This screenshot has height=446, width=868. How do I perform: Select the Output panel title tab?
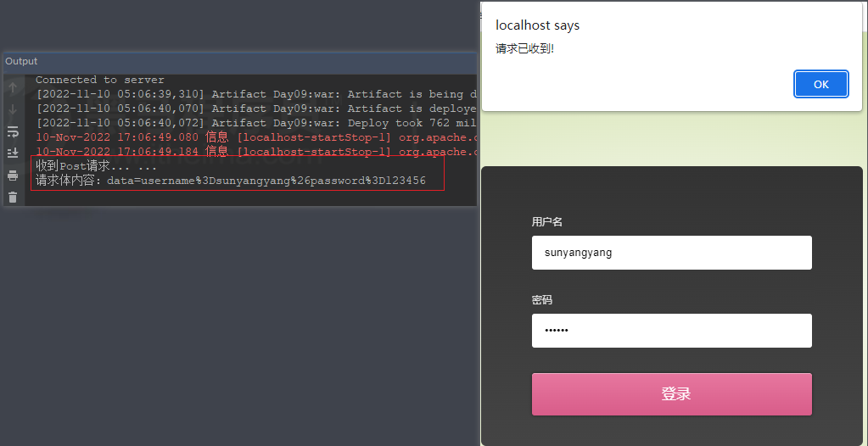21,61
